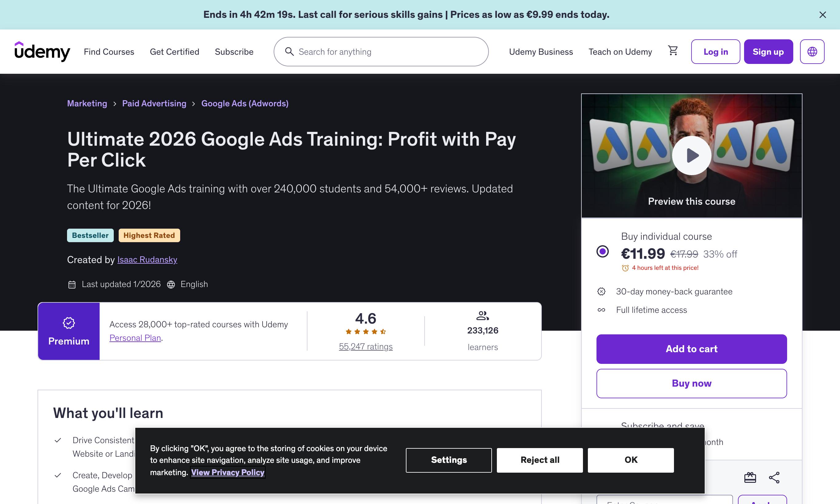Open the Paid Advertising breadcrumb
Viewport: 840px width, 504px height.
[x=154, y=103]
